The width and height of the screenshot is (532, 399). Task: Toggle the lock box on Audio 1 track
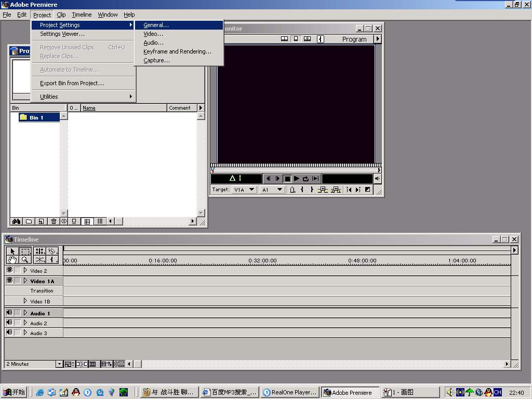pyautogui.click(x=18, y=312)
